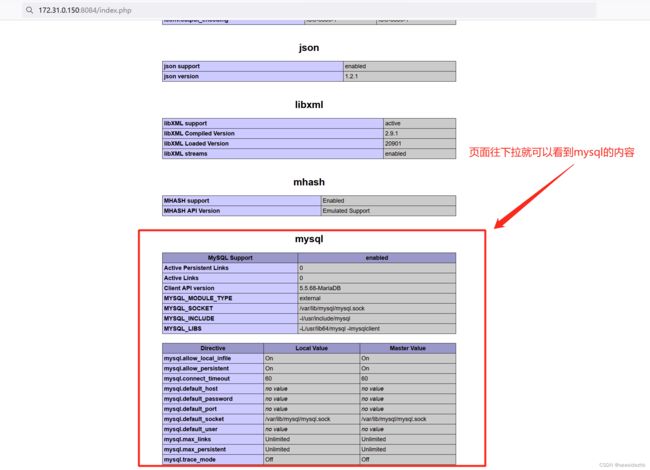Select the 'libXML Loaded Version' cell
The width and height of the screenshot is (650, 470).
[x=273, y=143]
